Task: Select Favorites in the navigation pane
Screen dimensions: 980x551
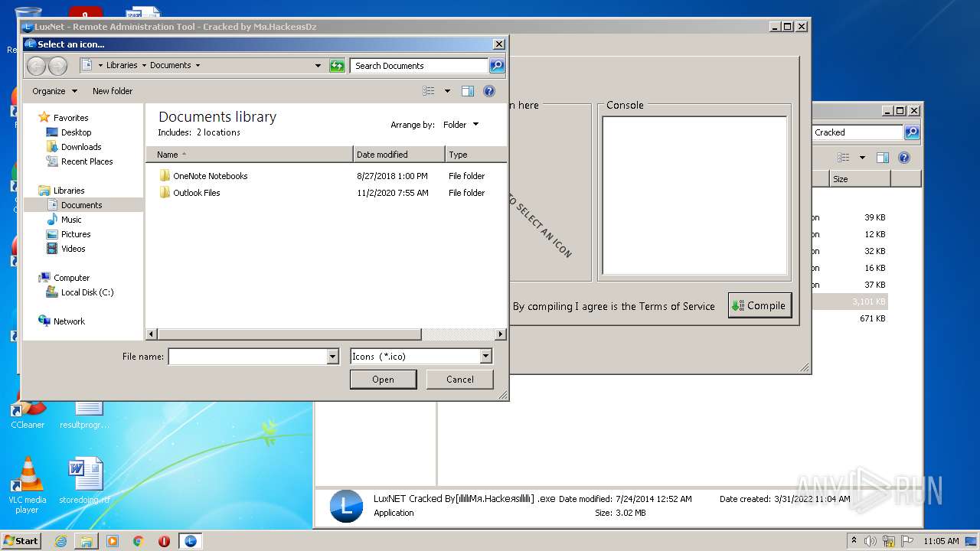Action: point(70,118)
